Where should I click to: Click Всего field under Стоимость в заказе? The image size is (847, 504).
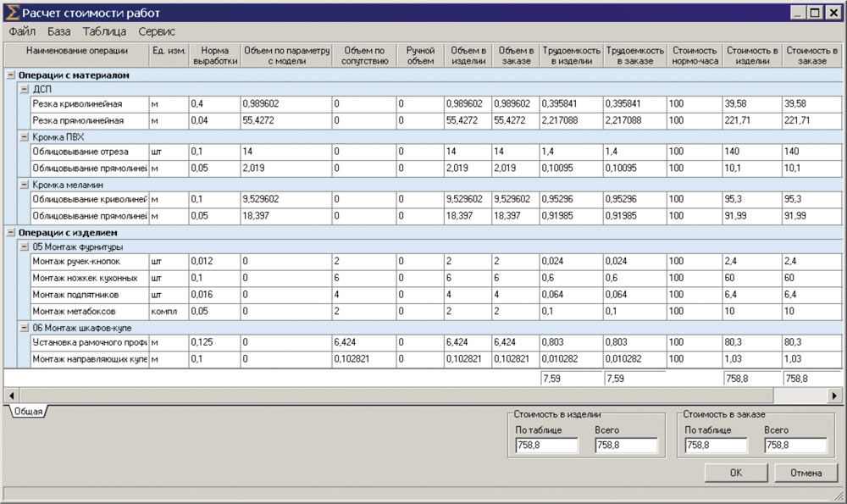pos(795,445)
